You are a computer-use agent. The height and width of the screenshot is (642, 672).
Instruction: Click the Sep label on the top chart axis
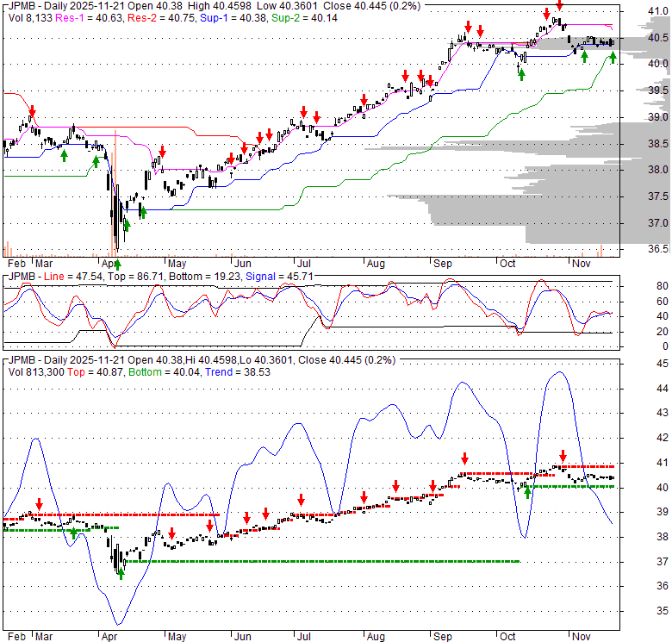tap(444, 263)
